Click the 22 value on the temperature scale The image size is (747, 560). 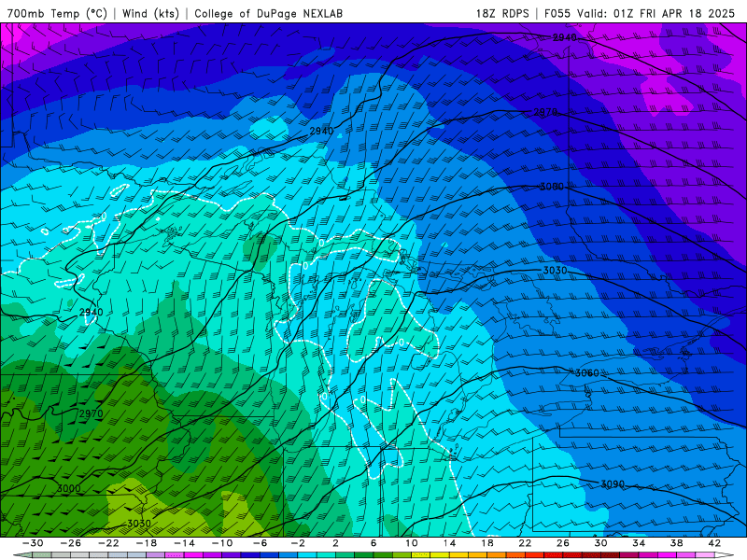point(525,543)
